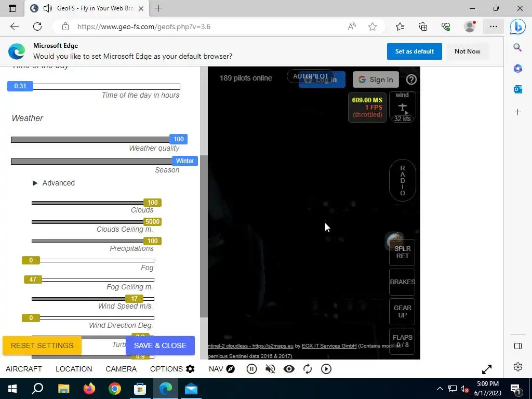Toggle the GEAR UP button
The width and height of the screenshot is (532, 399).
[403, 312]
